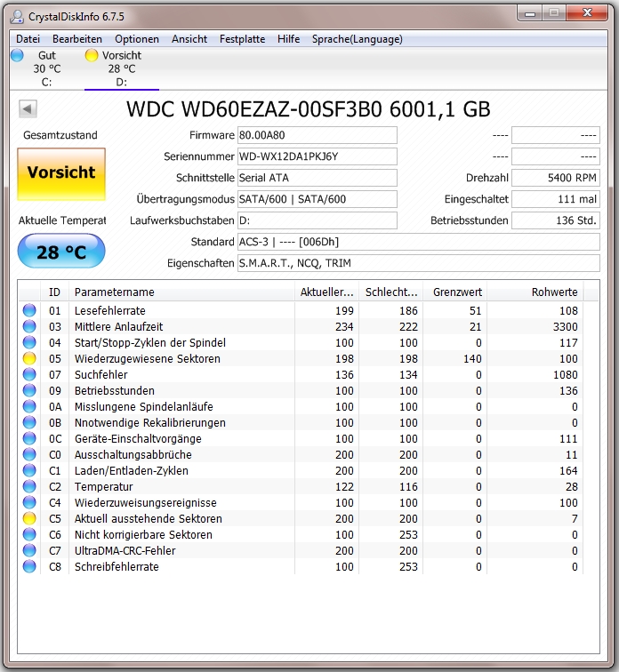Click the Grenzwert column header

click(455, 292)
